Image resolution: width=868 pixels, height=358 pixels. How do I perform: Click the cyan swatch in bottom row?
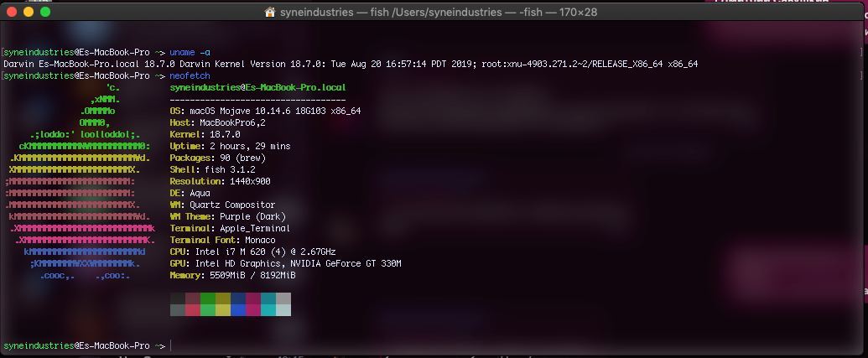tap(268, 310)
